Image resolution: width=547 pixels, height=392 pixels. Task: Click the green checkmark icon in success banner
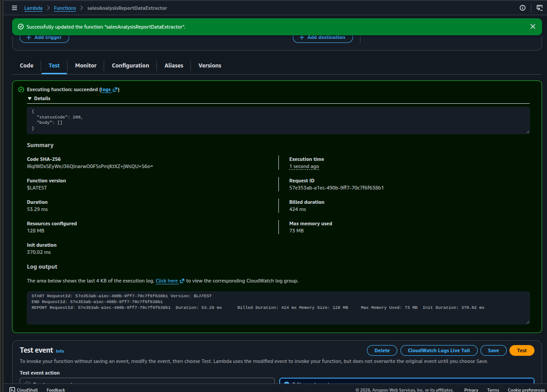(x=21, y=27)
